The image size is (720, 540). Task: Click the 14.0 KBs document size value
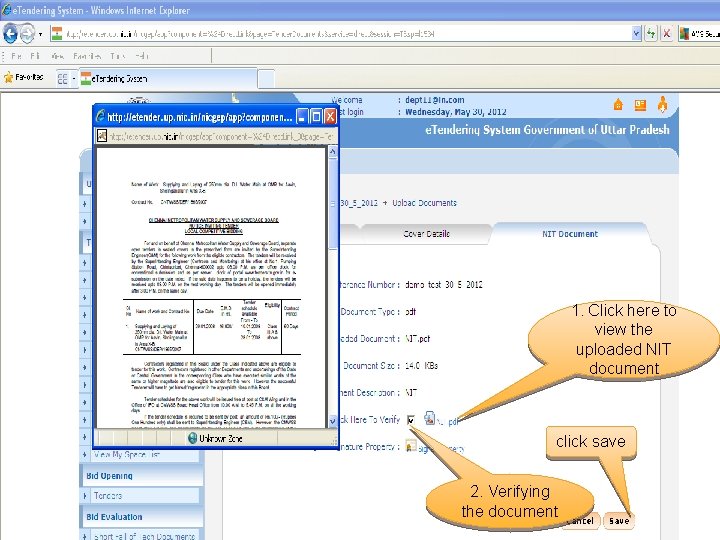tap(421, 366)
